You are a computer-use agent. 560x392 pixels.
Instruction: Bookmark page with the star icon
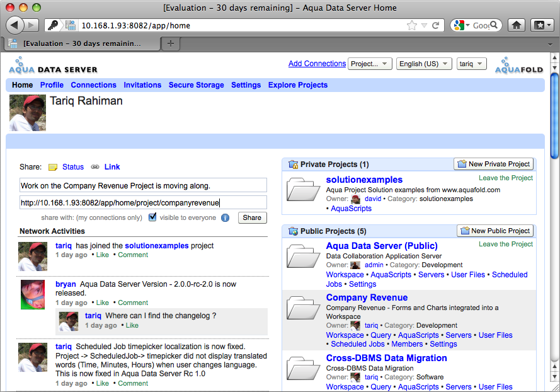tap(412, 25)
